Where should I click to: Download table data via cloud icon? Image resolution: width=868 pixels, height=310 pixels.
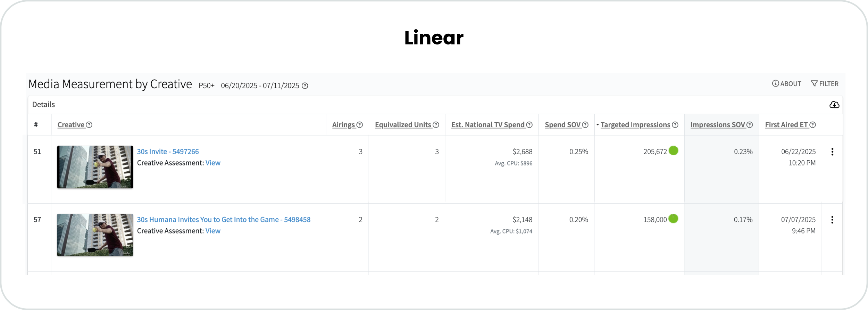(x=834, y=105)
